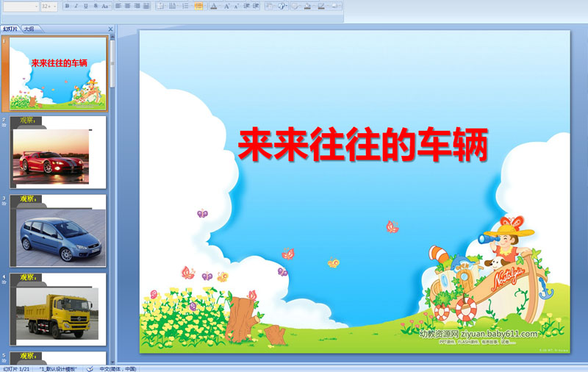The height and width of the screenshot is (372, 588).
Task: Toggle bold formatting
Action: (x=67, y=6)
